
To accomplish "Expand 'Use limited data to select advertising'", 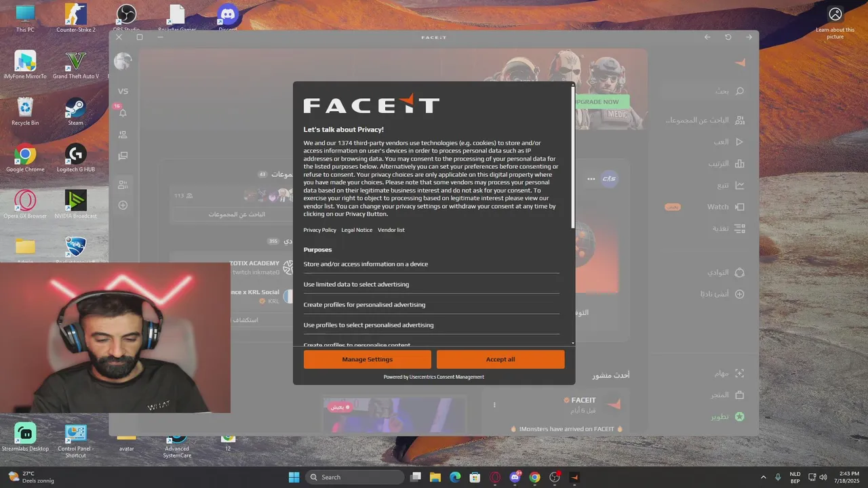I will pyautogui.click(x=431, y=285).
